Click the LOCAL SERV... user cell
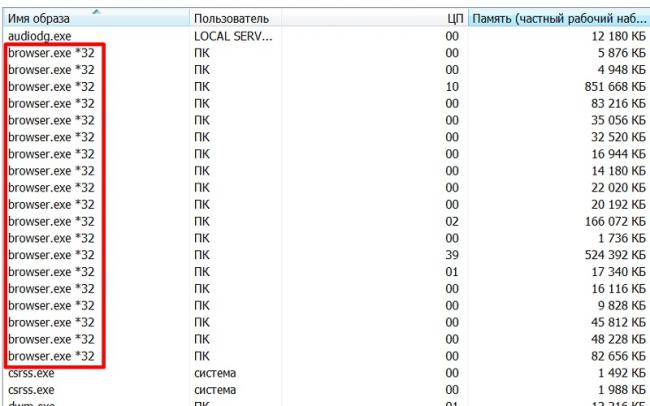This screenshot has width=650, height=406. tap(232, 35)
